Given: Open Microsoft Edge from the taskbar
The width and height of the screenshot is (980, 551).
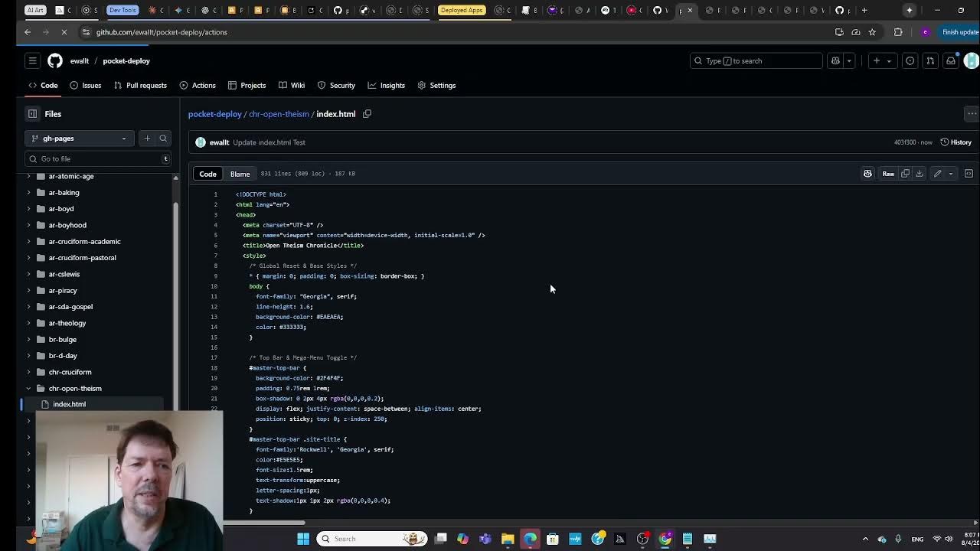Looking at the screenshot, I should point(530,538).
